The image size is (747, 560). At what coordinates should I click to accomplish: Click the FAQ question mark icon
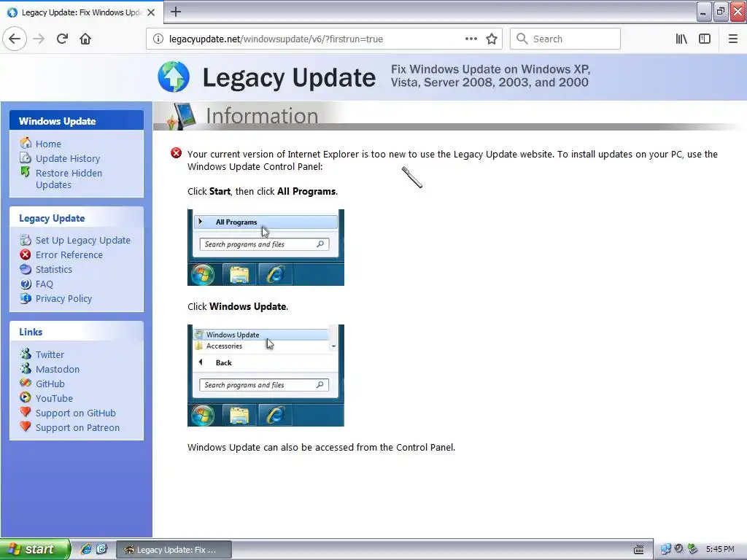[26, 284]
